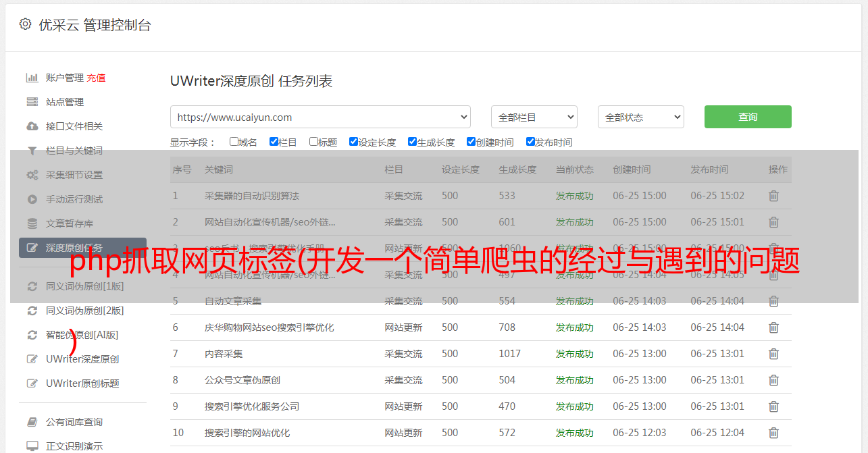Image resolution: width=868 pixels, height=453 pixels.
Task: Delete task row 8 公众号文章伪原创
Action: (x=773, y=380)
